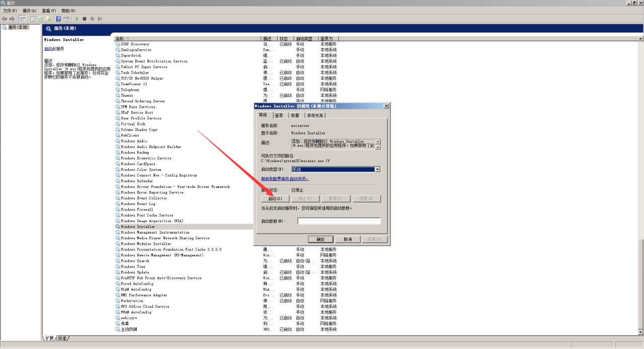Click the 取消 button

coord(348,240)
